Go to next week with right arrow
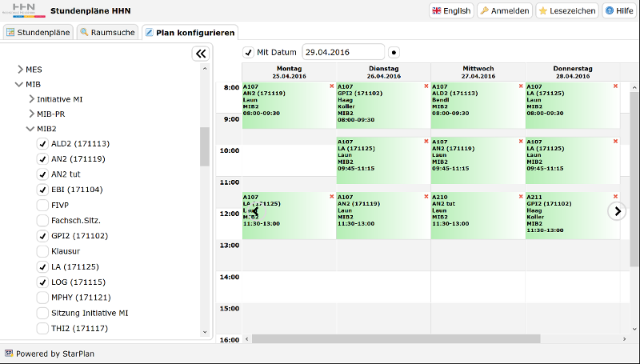Screen dimensions: 640x364 pyautogui.click(x=617, y=211)
